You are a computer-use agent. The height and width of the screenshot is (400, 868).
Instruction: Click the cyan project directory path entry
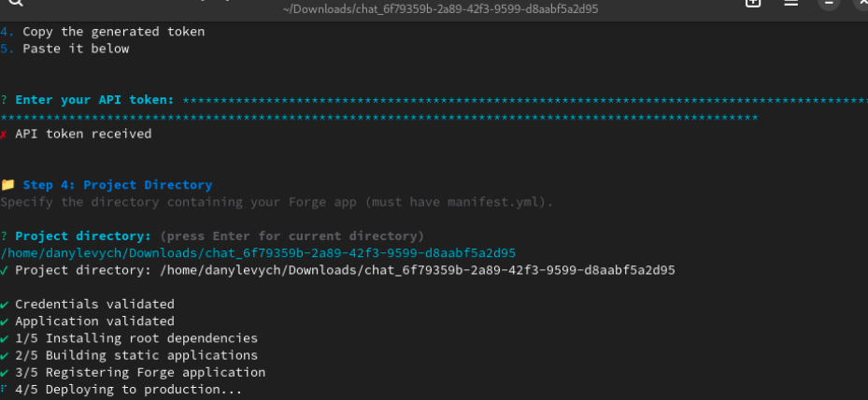point(259,253)
